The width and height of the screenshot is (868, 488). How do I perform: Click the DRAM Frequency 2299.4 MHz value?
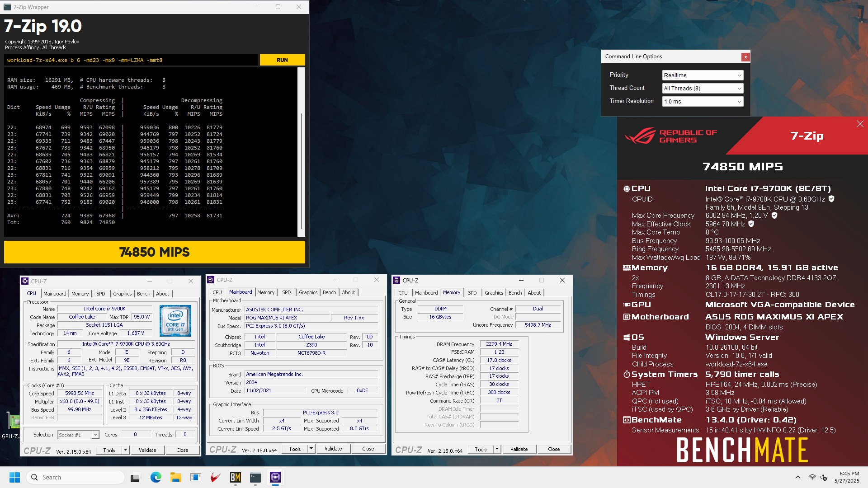pyautogui.click(x=499, y=344)
